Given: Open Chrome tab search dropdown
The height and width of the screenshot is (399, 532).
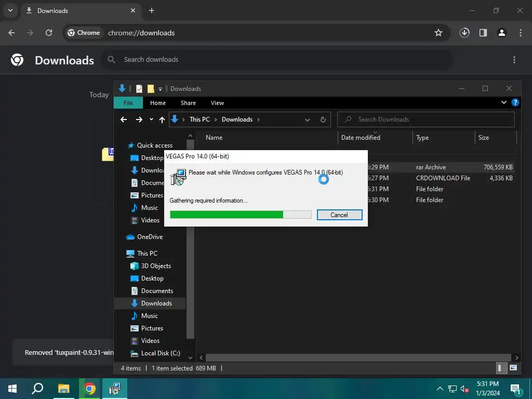Looking at the screenshot, I should coord(10,10).
